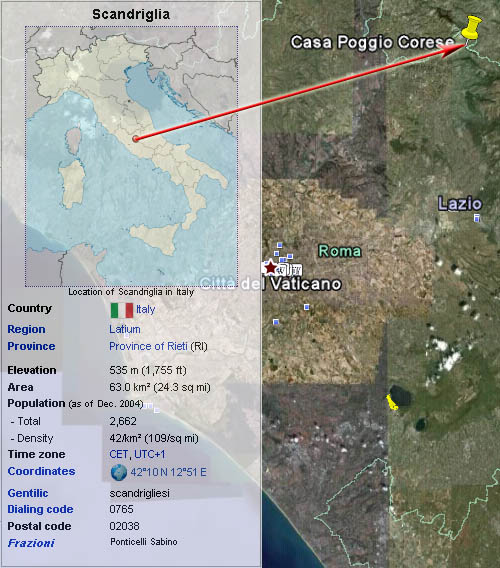Click the blue square marker south of Roma
This screenshot has height=568, width=500.
[307, 307]
